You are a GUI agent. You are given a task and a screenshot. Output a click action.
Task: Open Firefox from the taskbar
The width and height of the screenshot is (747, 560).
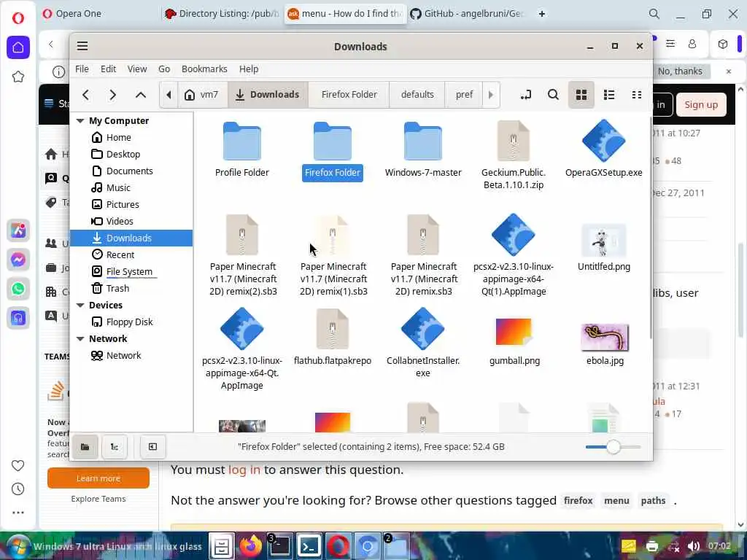pyautogui.click(x=251, y=546)
